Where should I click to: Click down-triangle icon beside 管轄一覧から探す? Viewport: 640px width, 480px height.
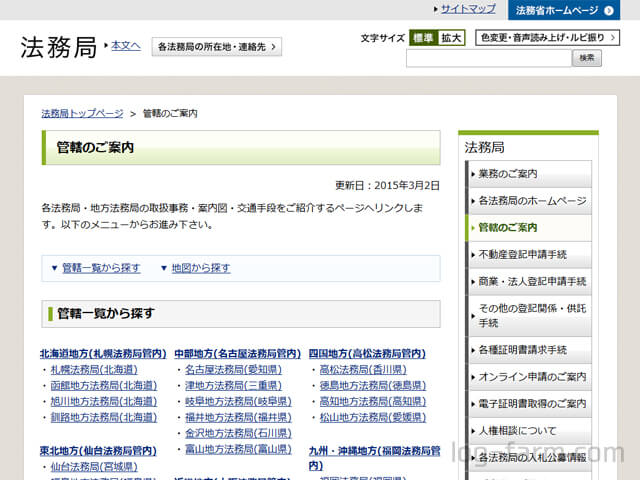coord(54,268)
